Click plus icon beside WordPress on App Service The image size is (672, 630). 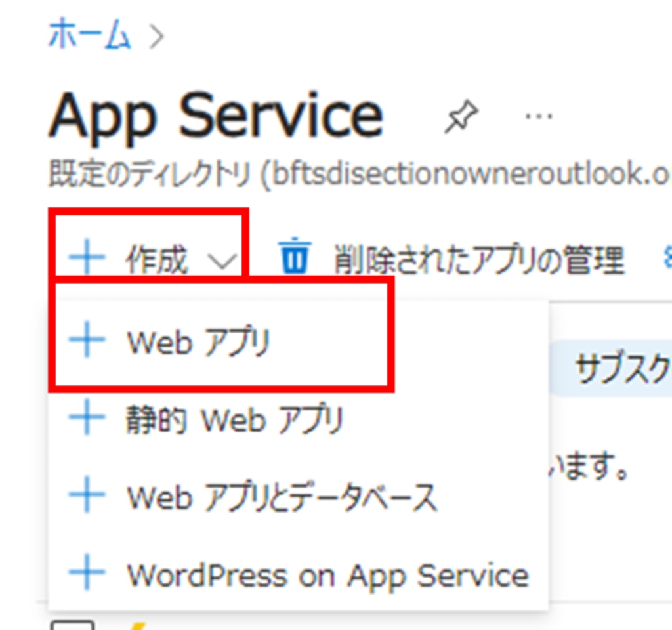[87, 572]
